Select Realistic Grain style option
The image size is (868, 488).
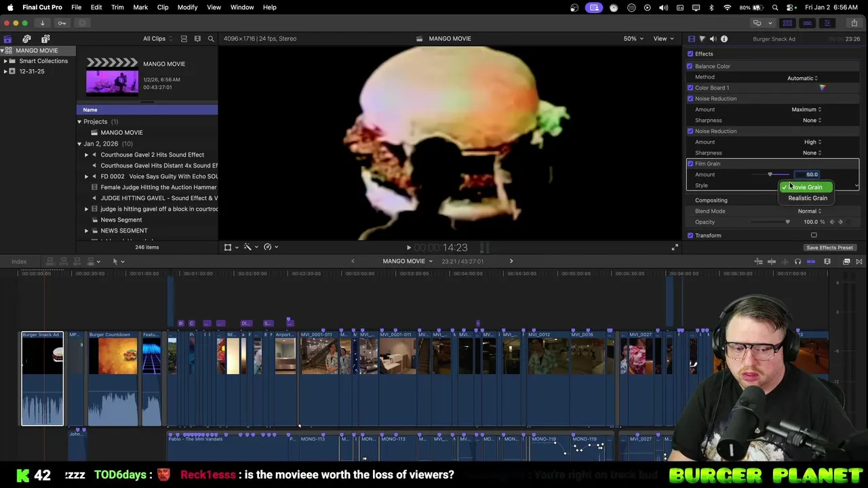[x=807, y=199]
